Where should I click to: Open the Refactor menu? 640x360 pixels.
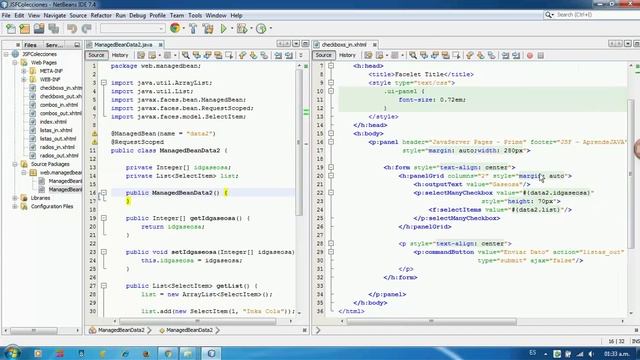pyautogui.click(x=101, y=16)
